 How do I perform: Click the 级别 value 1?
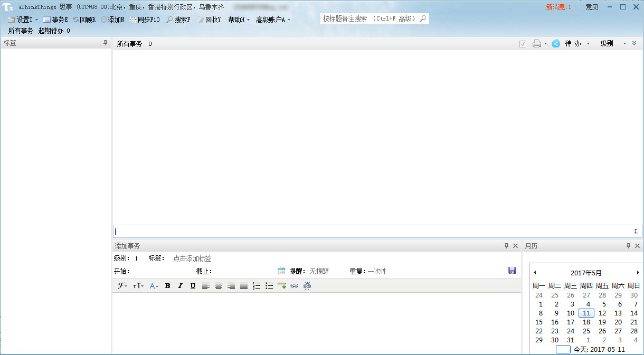[136, 258]
